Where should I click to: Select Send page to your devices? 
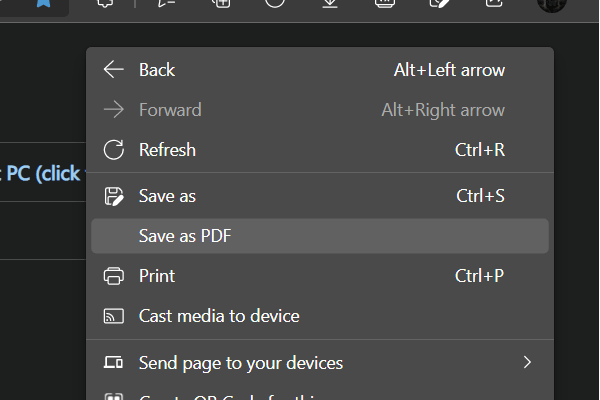click(240, 362)
